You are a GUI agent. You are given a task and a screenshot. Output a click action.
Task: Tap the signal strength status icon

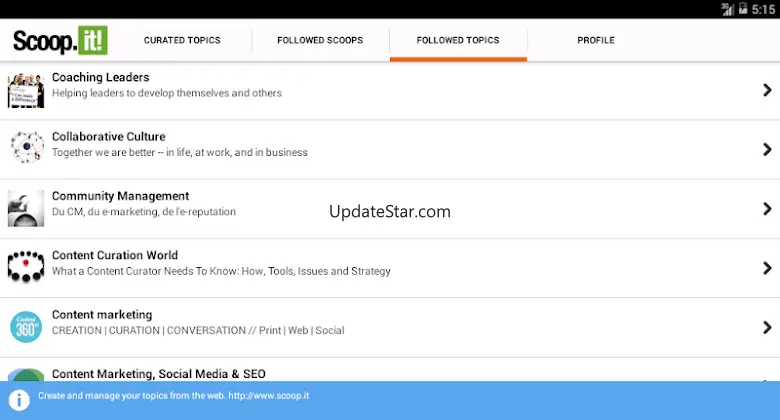tap(728, 9)
